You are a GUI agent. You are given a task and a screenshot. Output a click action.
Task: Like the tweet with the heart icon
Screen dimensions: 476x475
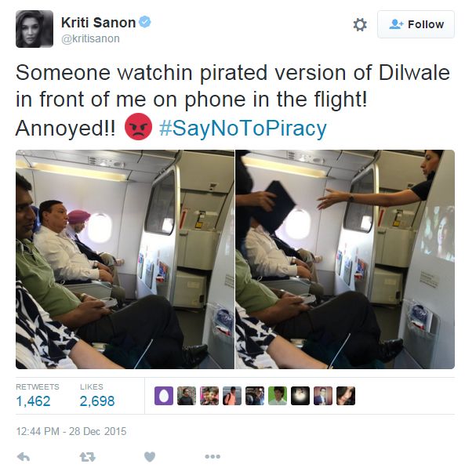[150, 456]
